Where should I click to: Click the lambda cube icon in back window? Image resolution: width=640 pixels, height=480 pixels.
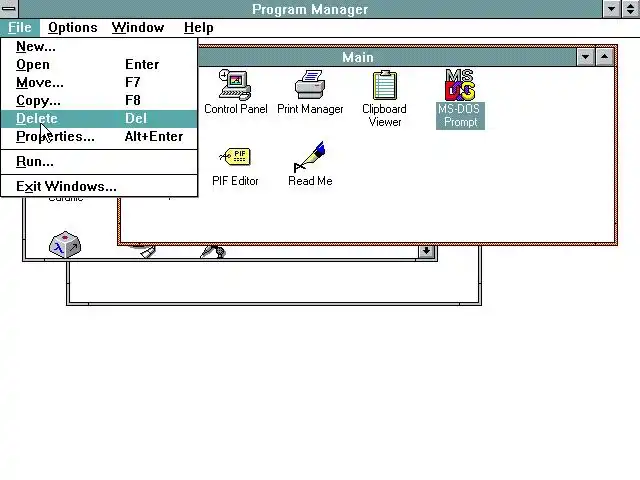[65, 244]
